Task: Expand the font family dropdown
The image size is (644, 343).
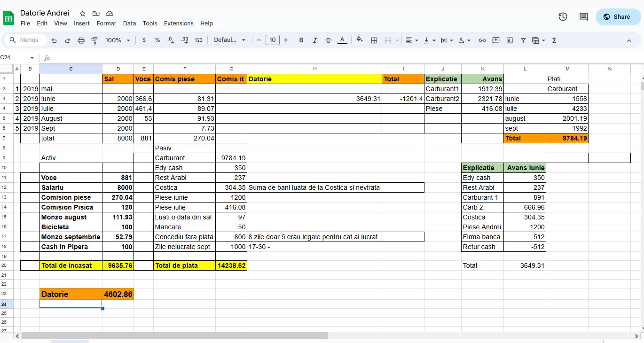Action: tap(230, 40)
